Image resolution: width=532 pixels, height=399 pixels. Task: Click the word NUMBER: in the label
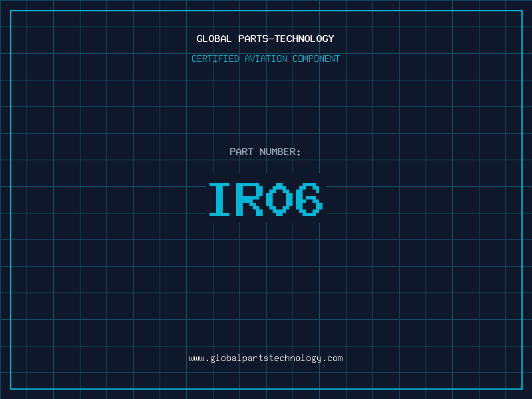281,152
